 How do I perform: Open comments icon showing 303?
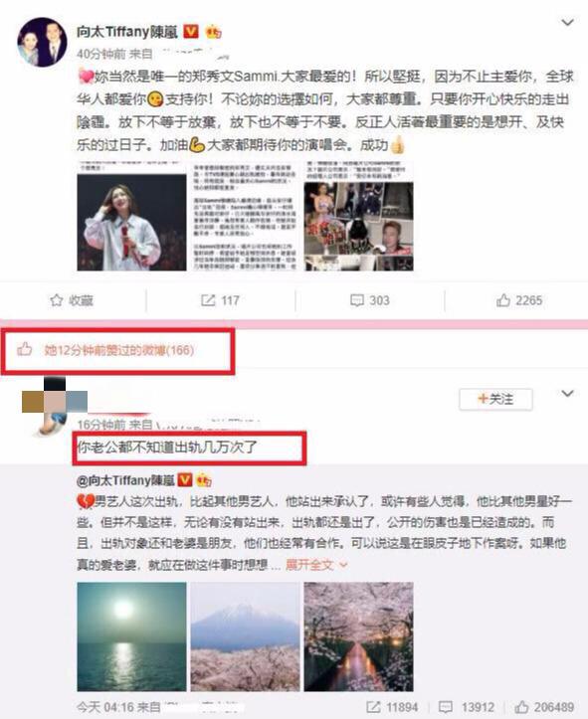click(x=357, y=300)
